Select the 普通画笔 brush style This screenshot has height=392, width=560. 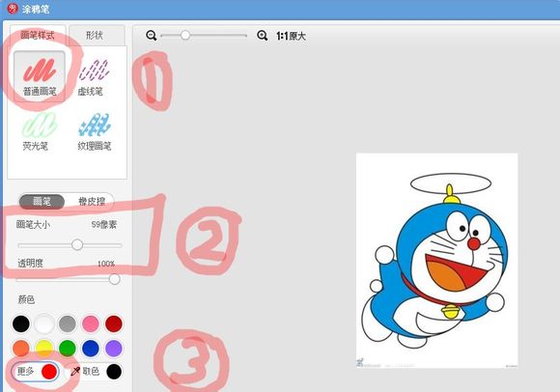click(x=40, y=76)
